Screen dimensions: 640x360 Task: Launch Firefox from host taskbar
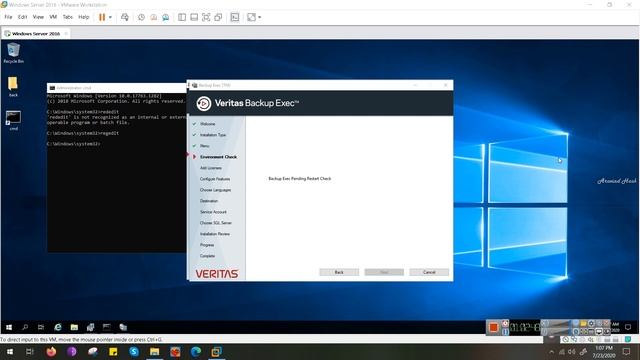pyautogui.click(x=51, y=351)
